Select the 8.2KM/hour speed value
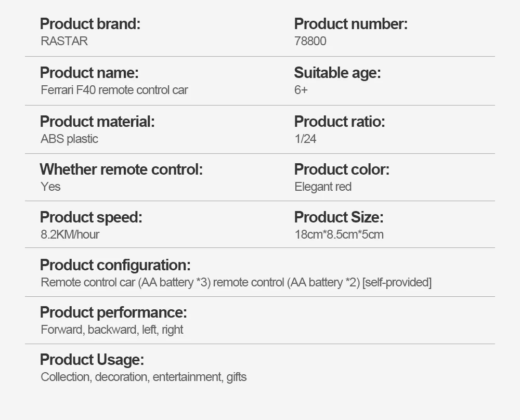The height and width of the screenshot is (420, 520). pos(70,234)
